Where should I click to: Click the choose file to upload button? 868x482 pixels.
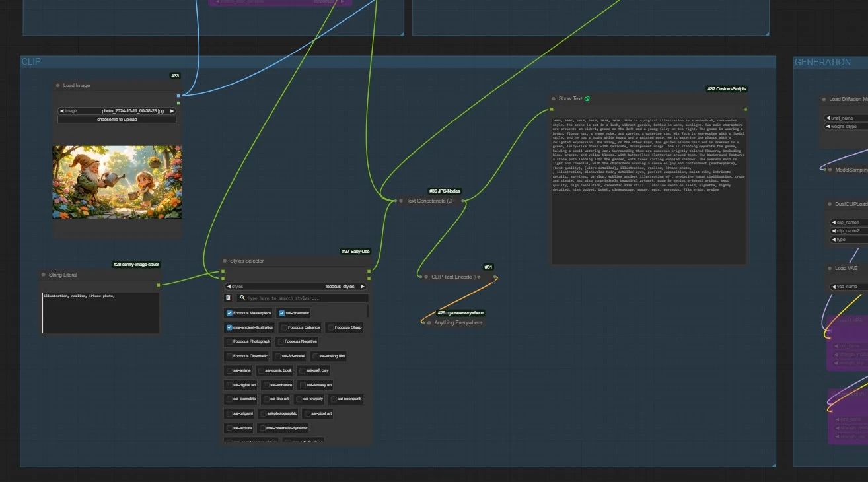(117, 120)
